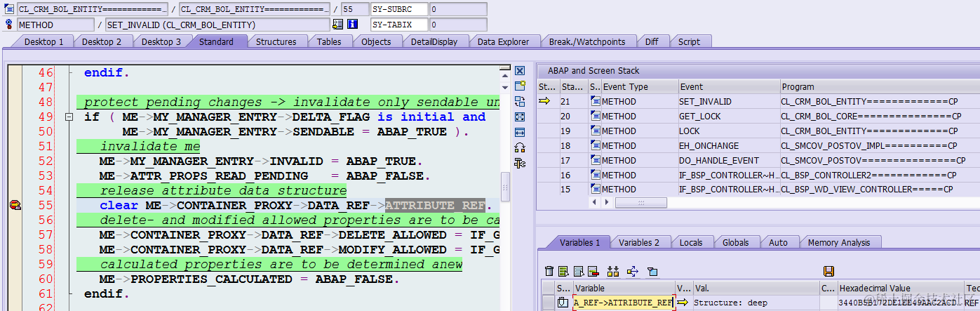The width and height of the screenshot is (980, 311).
Task: Open the Data Explorer tab
Action: click(x=503, y=41)
